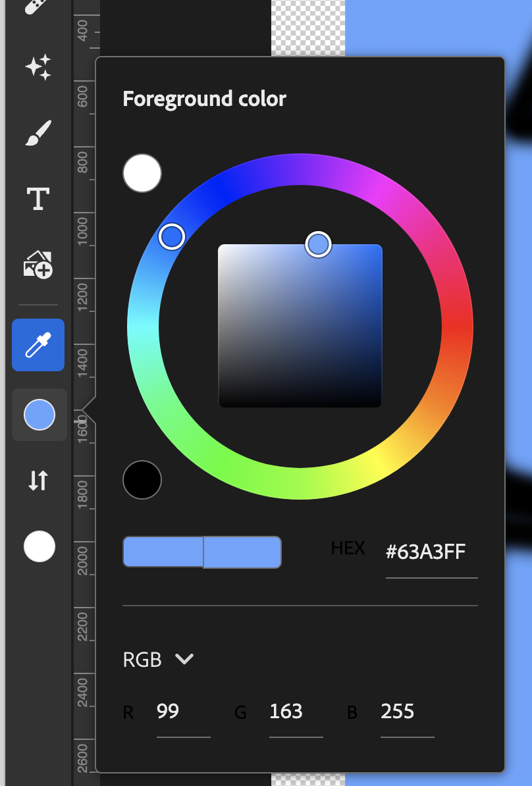This screenshot has height=786, width=532.
Task: Swap foreground and background colors
Action: click(38, 481)
